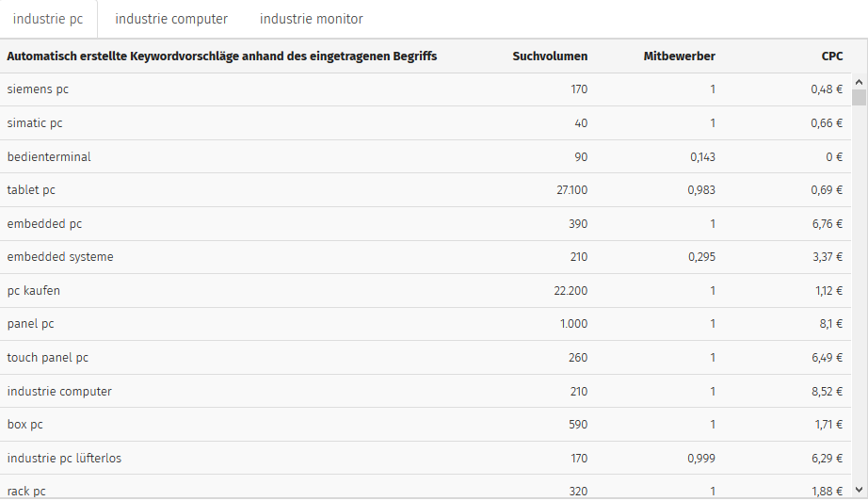
Task: Click the bedienterminal keyword
Action: [49, 156]
